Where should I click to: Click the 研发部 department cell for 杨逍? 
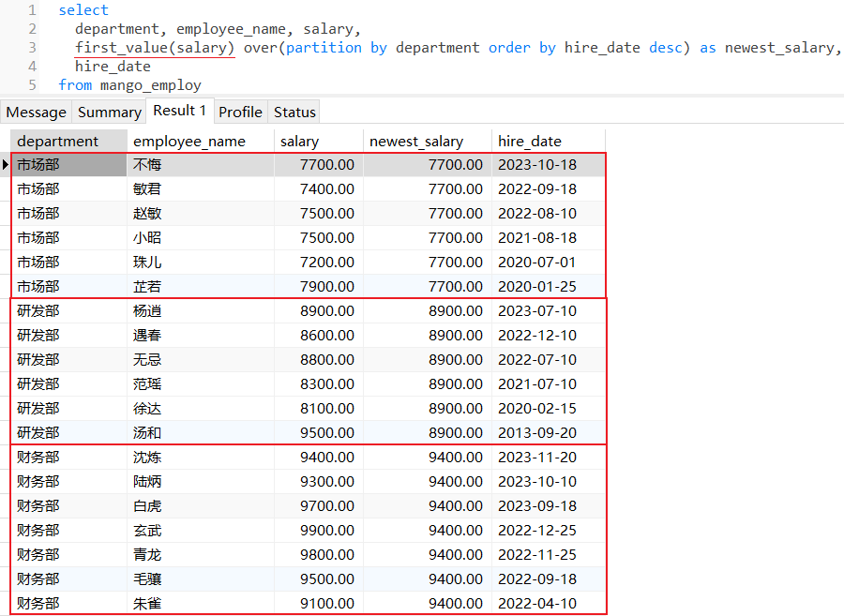(x=68, y=311)
